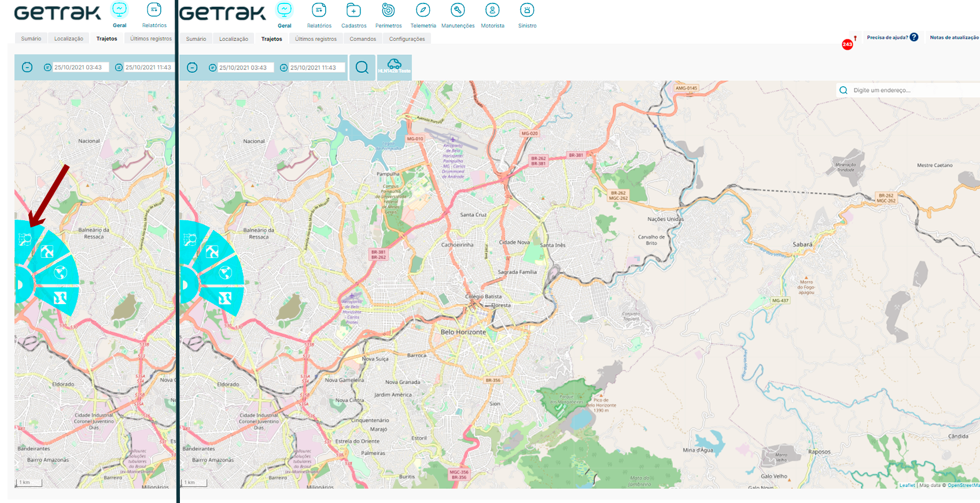
Task: Click the Getrak logo in the right panel
Action: (222, 13)
